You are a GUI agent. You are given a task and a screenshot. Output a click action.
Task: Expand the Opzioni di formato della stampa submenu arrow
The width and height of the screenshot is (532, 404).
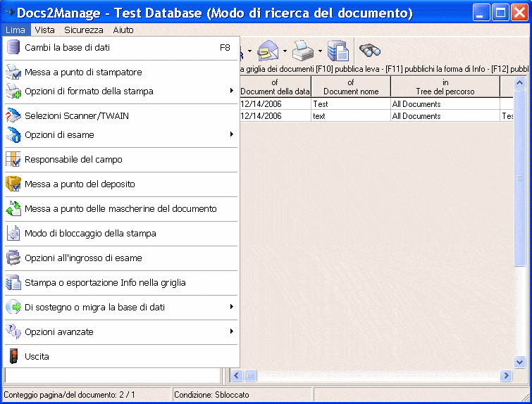click(231, 91)
